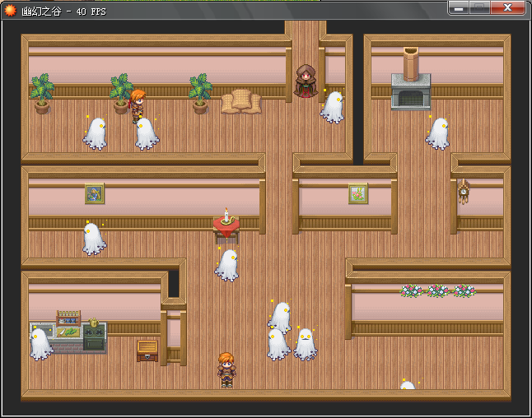
Task: Click the orange-haired character beside the potted plant
Action: click(x=138, y=106)
